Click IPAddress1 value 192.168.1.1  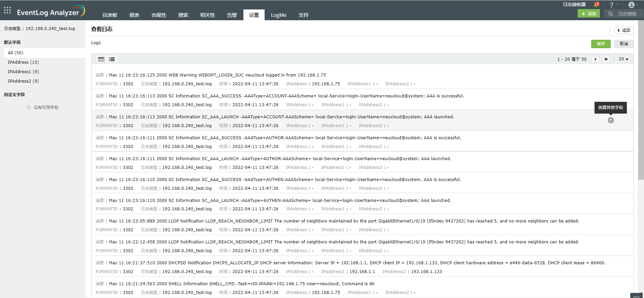tap(362, 272)
